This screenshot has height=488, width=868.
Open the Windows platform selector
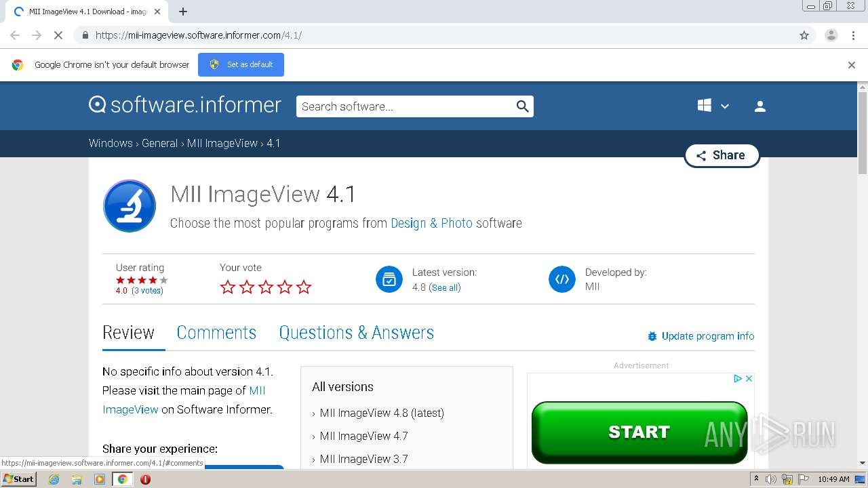point(713,106)
